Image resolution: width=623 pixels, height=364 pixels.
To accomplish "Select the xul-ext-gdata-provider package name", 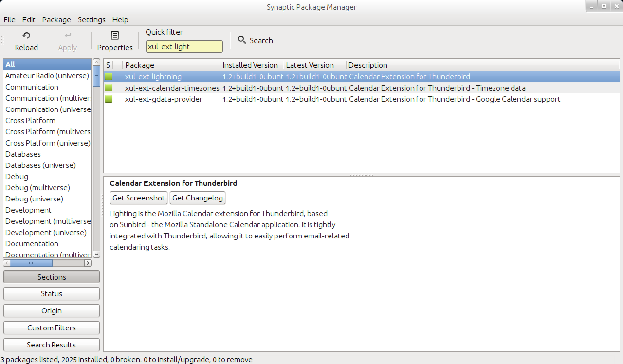I will 164,99.
